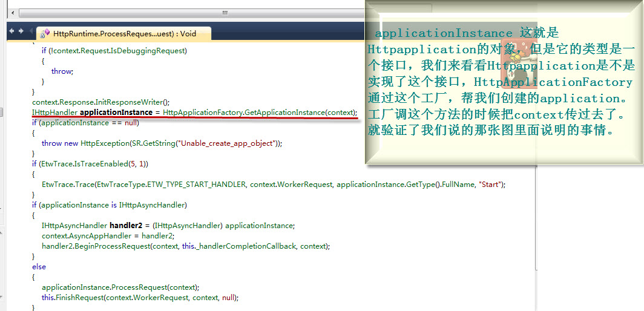The height and width of the screenshot is (311, 644).
Task: Click the GetType() call in the trace line
Action: pyautogui.click(x=422, y=185)
